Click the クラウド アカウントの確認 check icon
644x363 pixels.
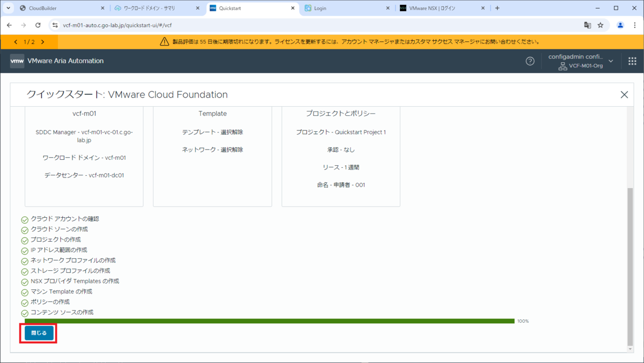(x=24, y=219)
